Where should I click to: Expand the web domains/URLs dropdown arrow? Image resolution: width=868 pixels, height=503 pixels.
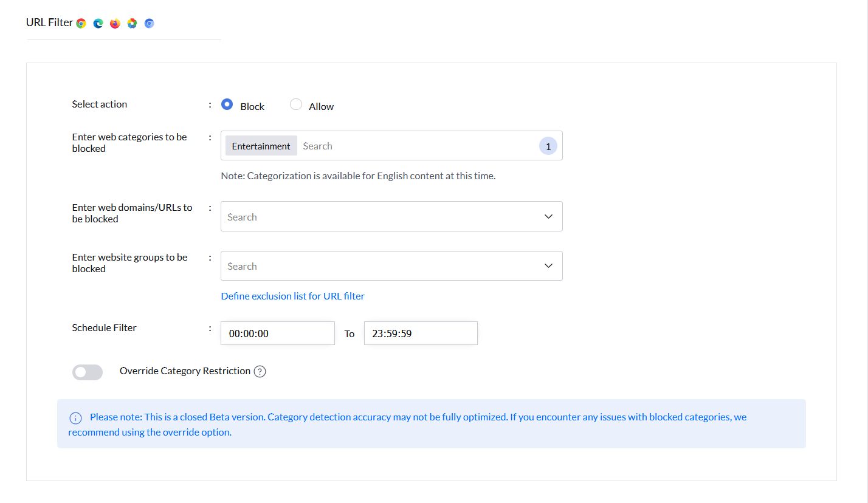[548, 217]
